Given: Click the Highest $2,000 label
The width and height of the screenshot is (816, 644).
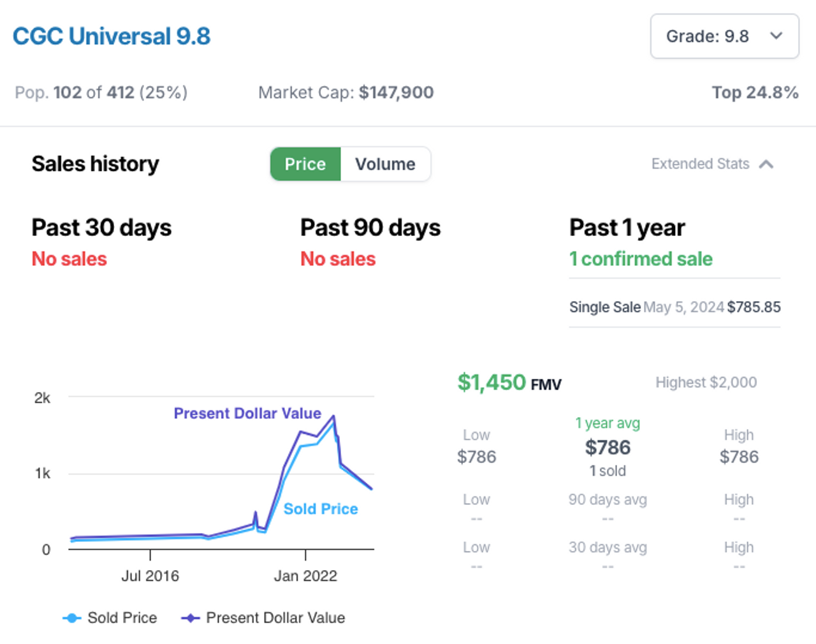Looking at the screenshot, I should (x=706, y=383).
